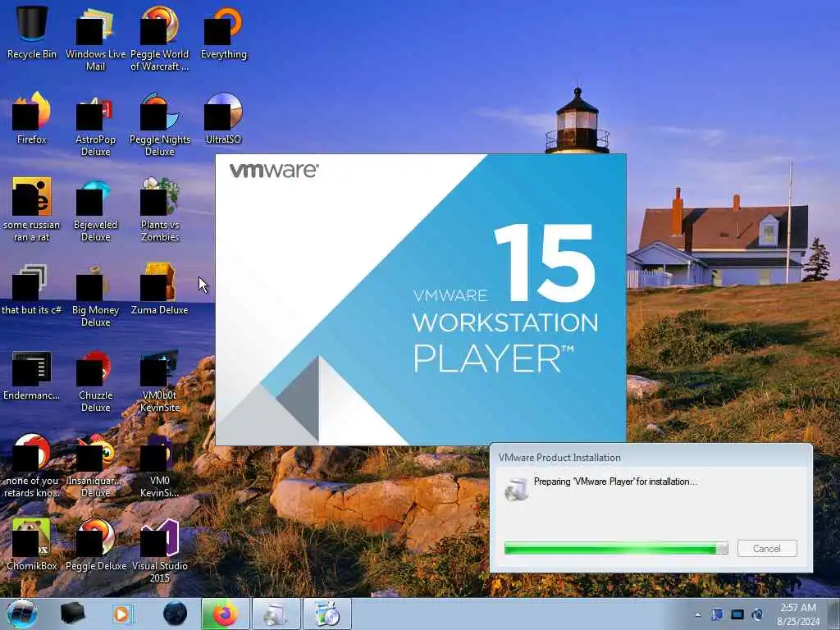This screenshot has height=630, width=840.
Task: Click the network tray icon beside clock
Action: (x=757, y=614)
